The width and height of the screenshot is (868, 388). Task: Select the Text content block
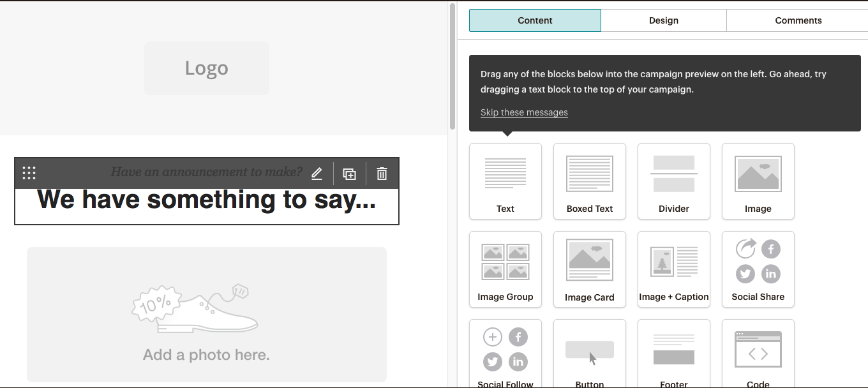pyautogui.click(x=505, y=181)
